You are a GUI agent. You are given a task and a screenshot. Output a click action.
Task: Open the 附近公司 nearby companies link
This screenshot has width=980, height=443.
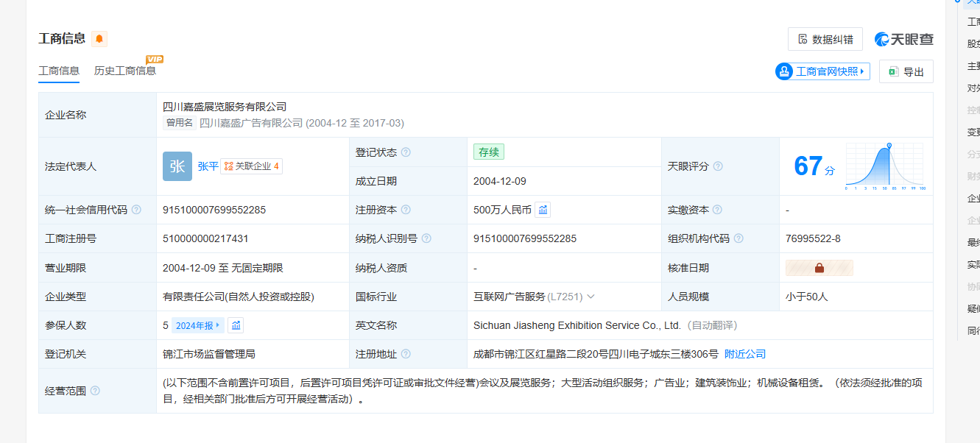click(745, 354)
